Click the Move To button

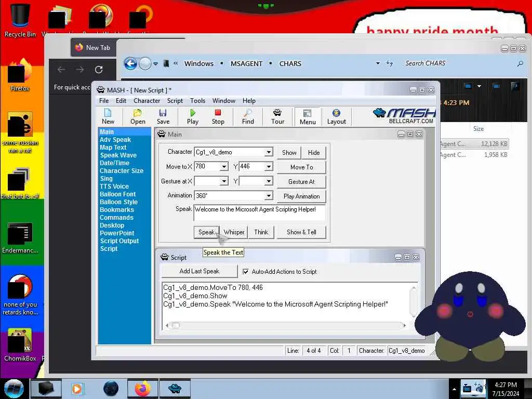302,167
